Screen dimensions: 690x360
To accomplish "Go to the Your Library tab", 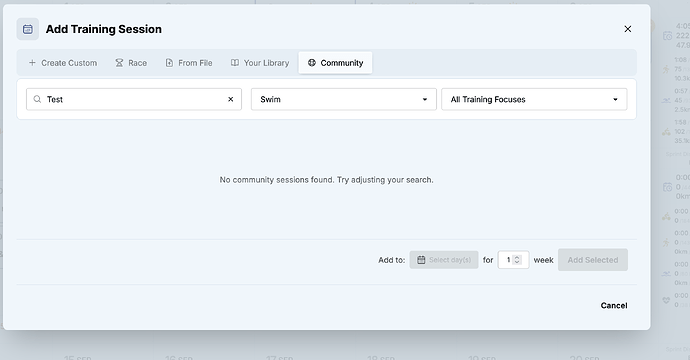I will (x=260, y=63).
